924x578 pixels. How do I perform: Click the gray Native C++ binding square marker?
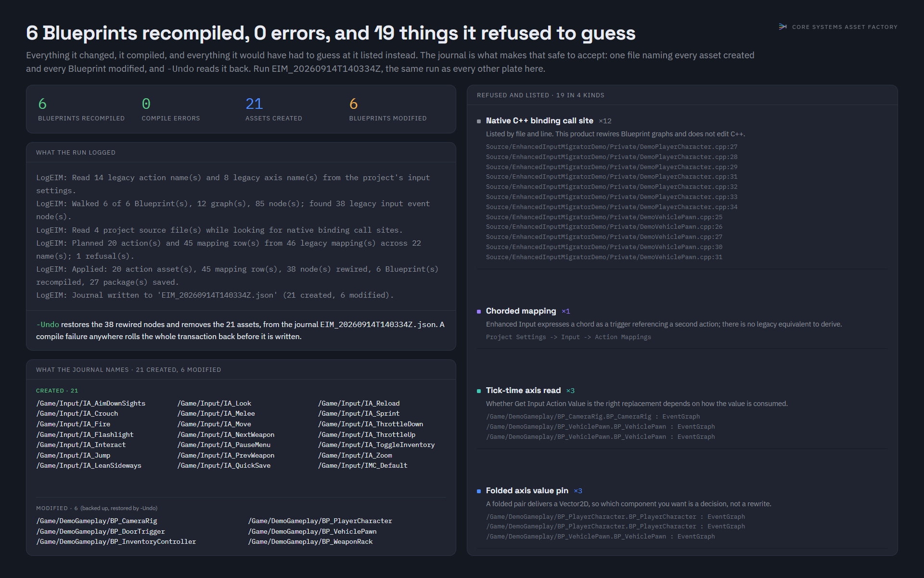479,121
